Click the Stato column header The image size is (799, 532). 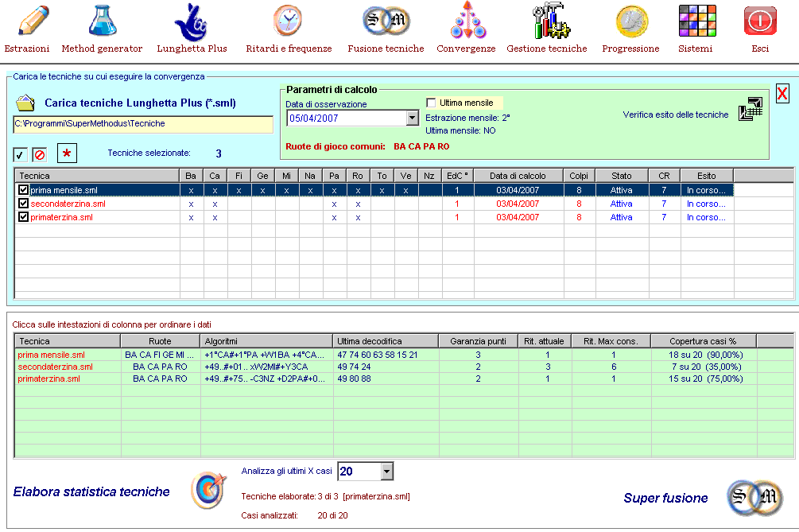pos(622,176)
